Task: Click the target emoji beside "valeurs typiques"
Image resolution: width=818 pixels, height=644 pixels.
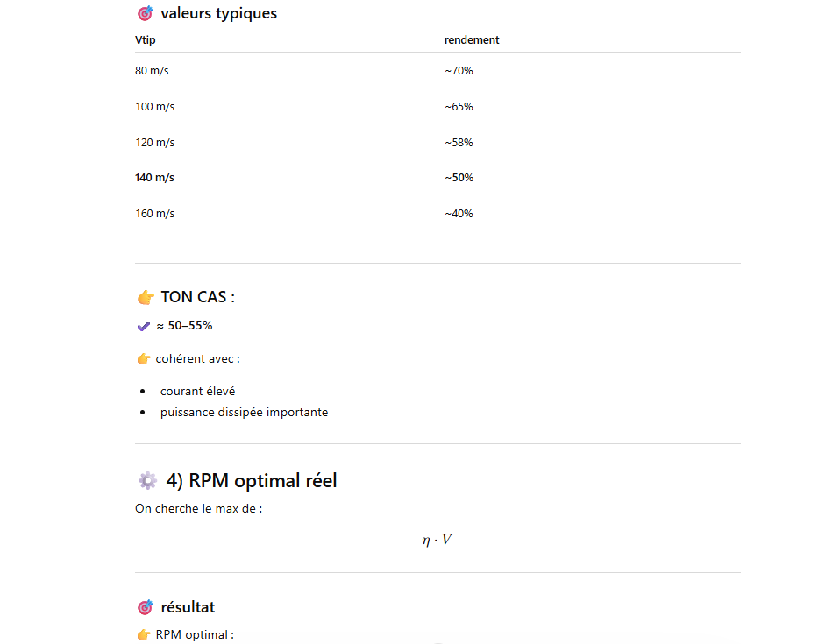Action: pos(146,14)
